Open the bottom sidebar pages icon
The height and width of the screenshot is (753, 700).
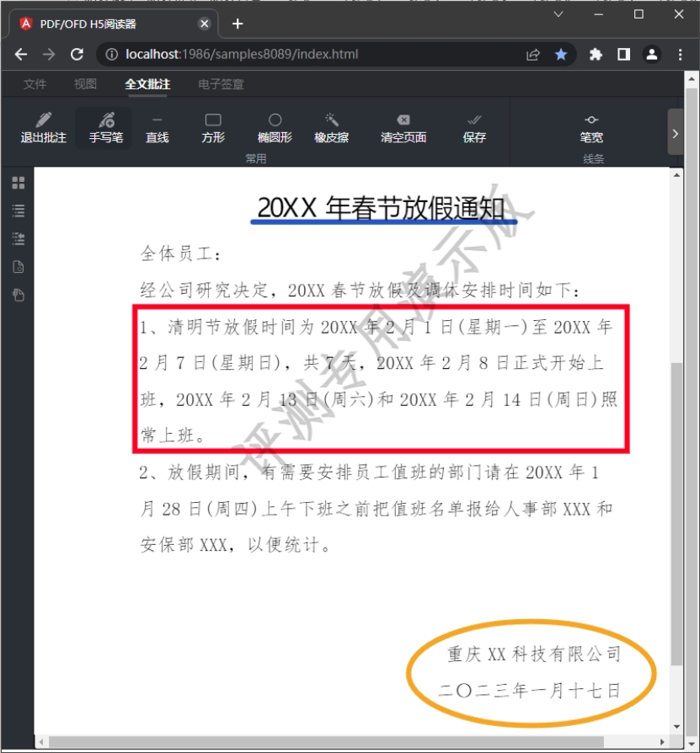coord(19,295)
